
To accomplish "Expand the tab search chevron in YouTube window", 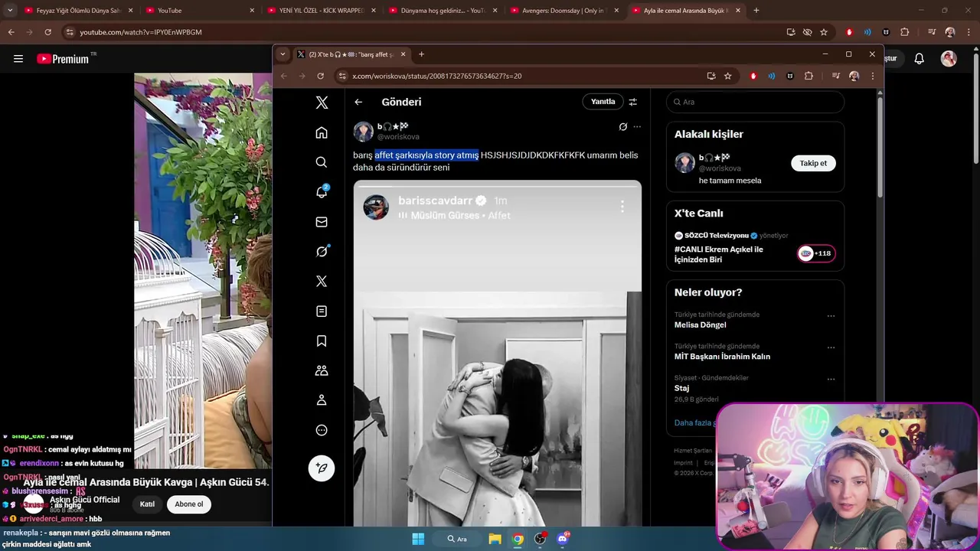I will [10, 11].
